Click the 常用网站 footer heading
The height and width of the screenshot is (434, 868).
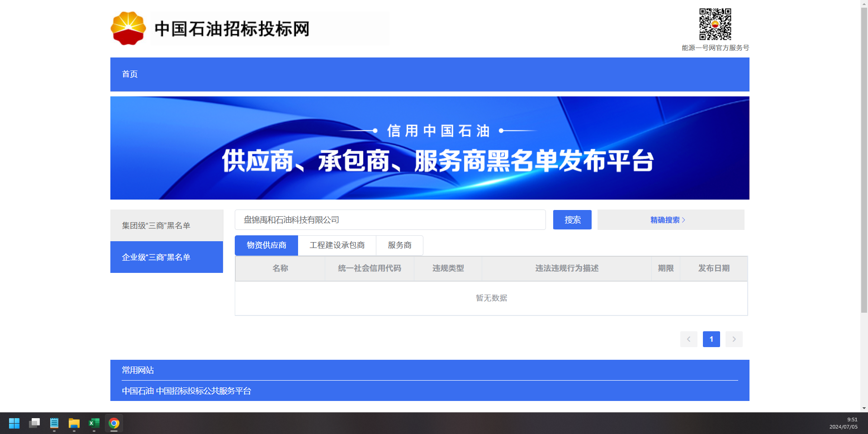[x=138, y=370]
